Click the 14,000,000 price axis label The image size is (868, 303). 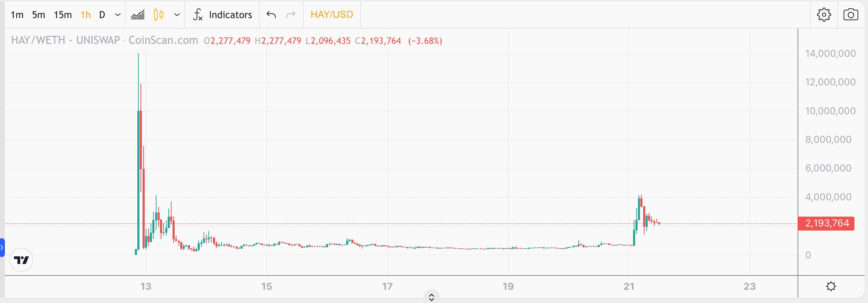click(830, 54)
